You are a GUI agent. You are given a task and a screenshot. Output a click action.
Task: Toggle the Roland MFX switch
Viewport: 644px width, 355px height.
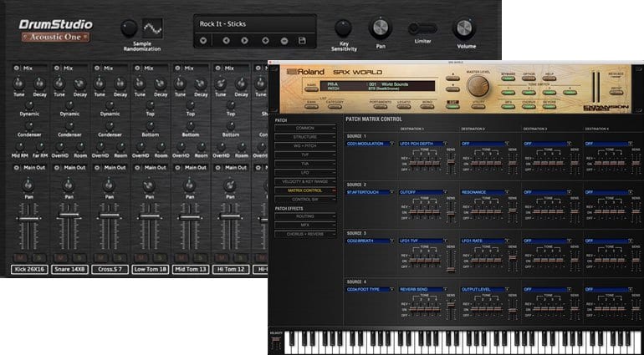(x=508, y=106)
